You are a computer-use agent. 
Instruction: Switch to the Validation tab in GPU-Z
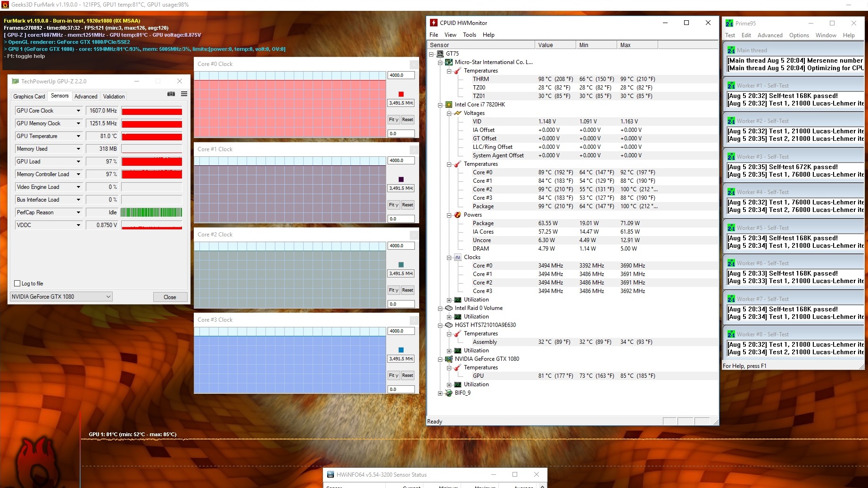click(114, 97)
